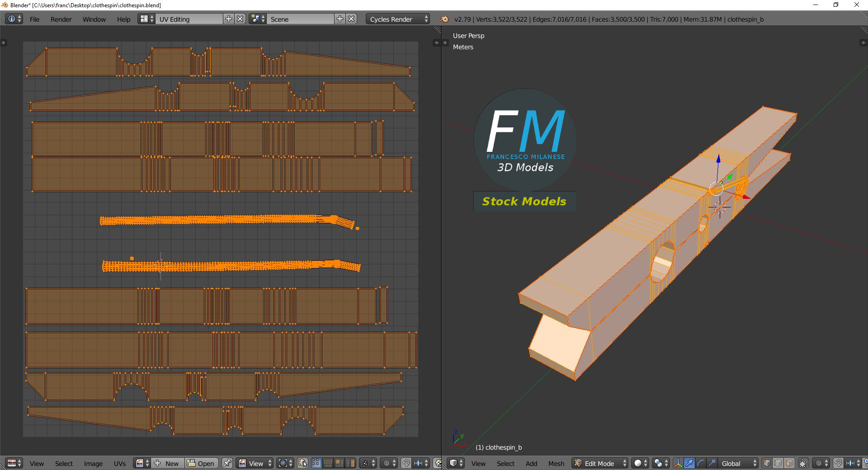Select UV island selection mode icon
868x470 pixels.
pos(350,463)
